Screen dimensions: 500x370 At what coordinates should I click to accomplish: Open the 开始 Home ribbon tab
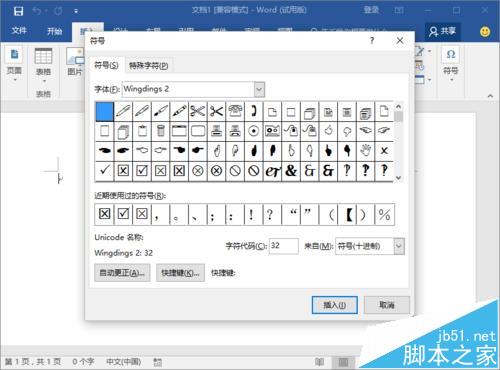pyautogui.click(x=54, y=31)
